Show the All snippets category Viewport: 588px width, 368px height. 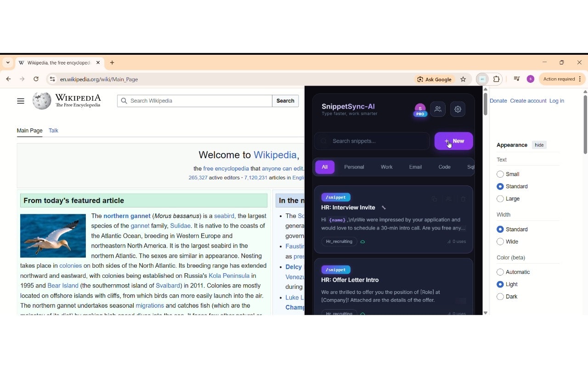(325, 167)
